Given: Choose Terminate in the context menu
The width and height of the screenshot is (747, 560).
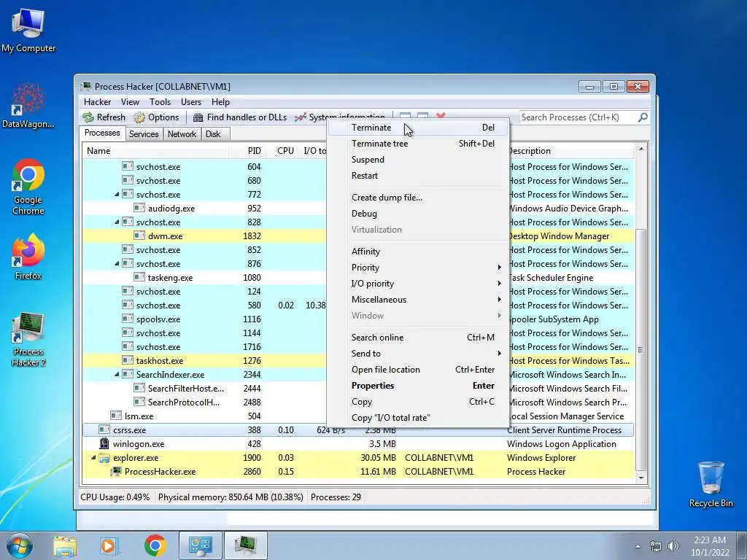Looking at the screenshot, I should click(x=419, y=127).
